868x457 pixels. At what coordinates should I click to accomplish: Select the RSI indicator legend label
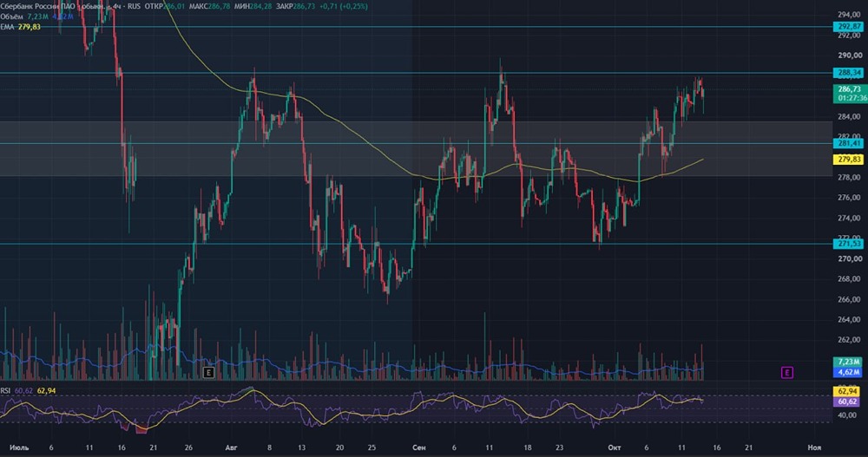point(5,390)
